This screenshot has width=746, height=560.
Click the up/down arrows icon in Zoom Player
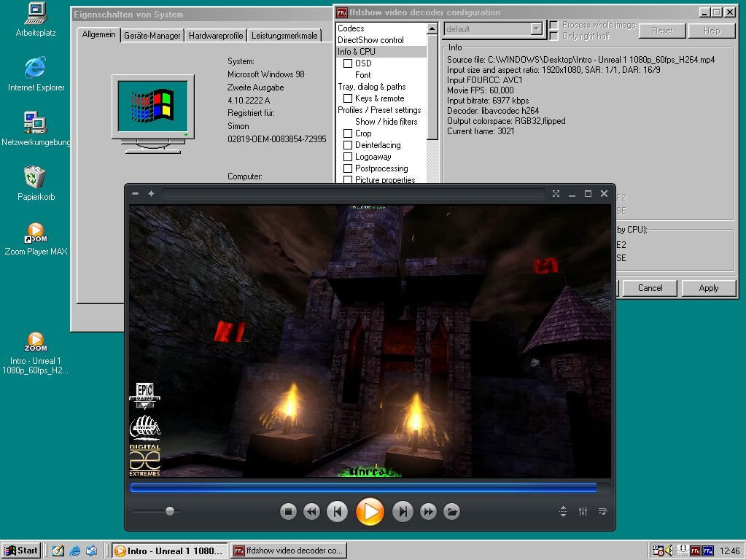point(563,511)
